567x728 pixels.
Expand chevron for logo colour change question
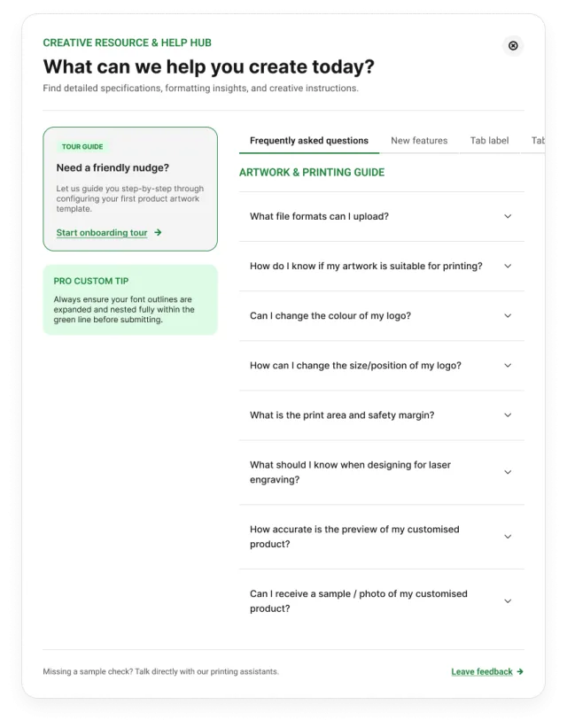point(508,315)
